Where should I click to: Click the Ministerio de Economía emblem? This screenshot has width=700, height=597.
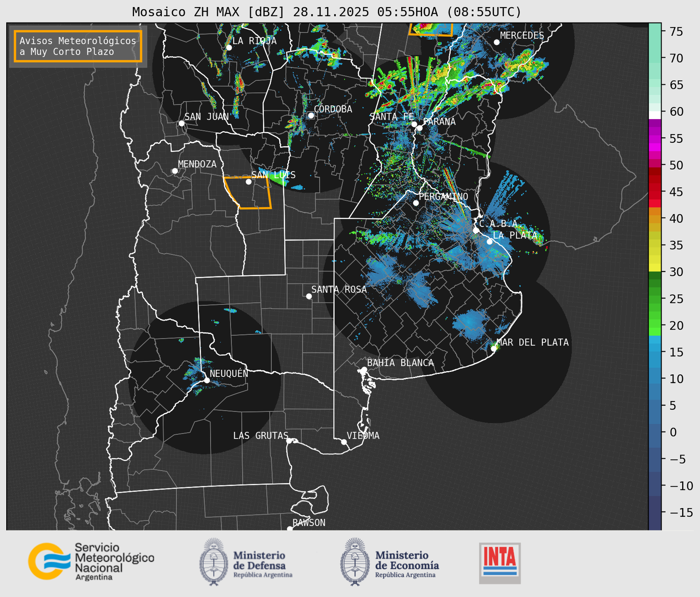click(355, 562)
